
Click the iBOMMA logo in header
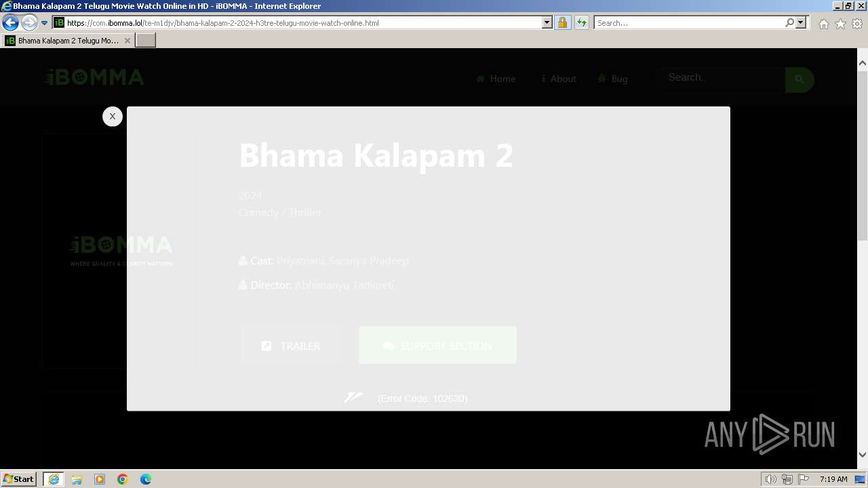pyautogui.click(x=94, y=77)
